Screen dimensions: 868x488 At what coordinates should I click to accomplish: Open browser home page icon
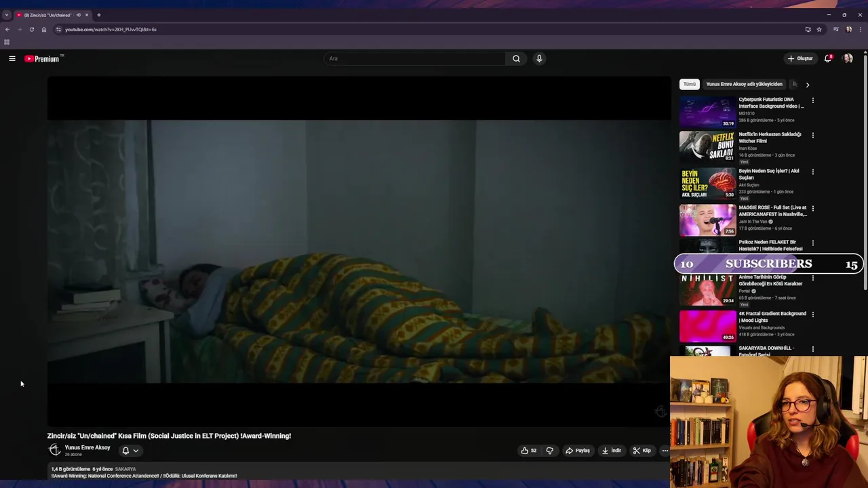(44, 30)
